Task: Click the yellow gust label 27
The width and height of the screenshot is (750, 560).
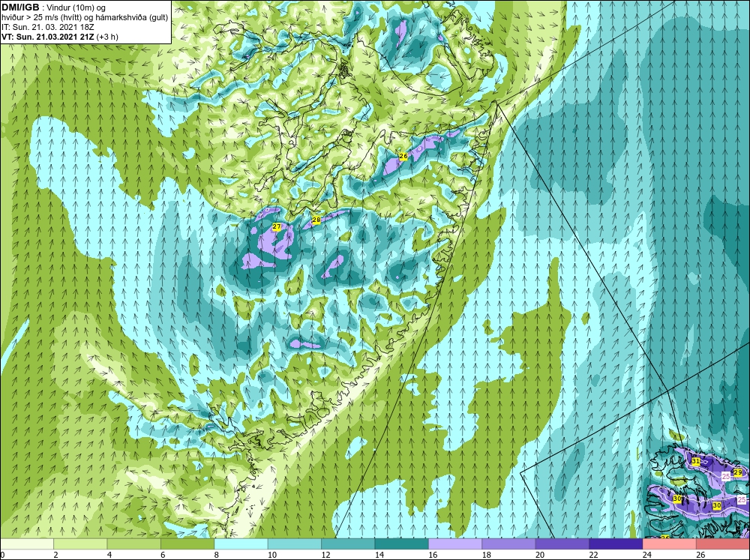Action: pyautogui.click(x=277, y=226)
